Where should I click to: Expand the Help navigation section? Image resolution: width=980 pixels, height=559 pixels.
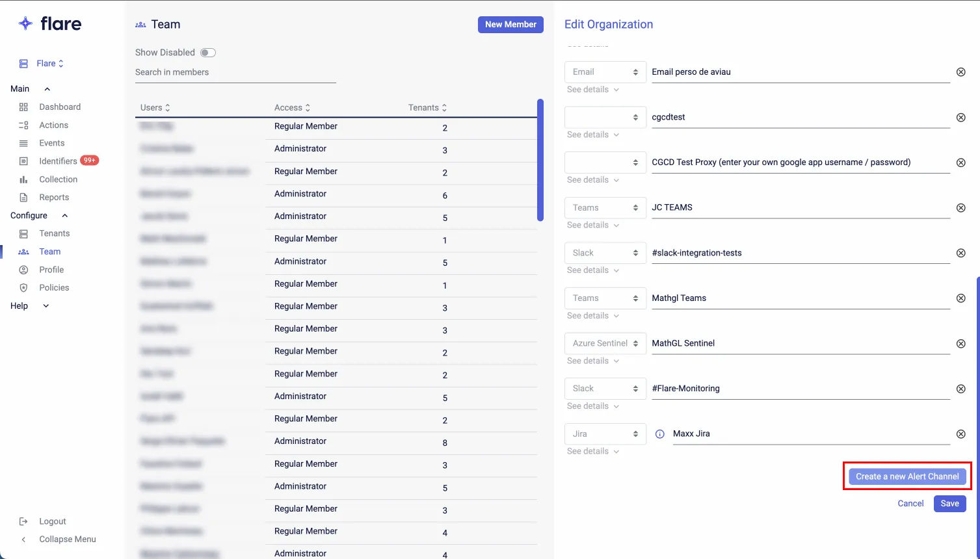click(x=46, y=306)
